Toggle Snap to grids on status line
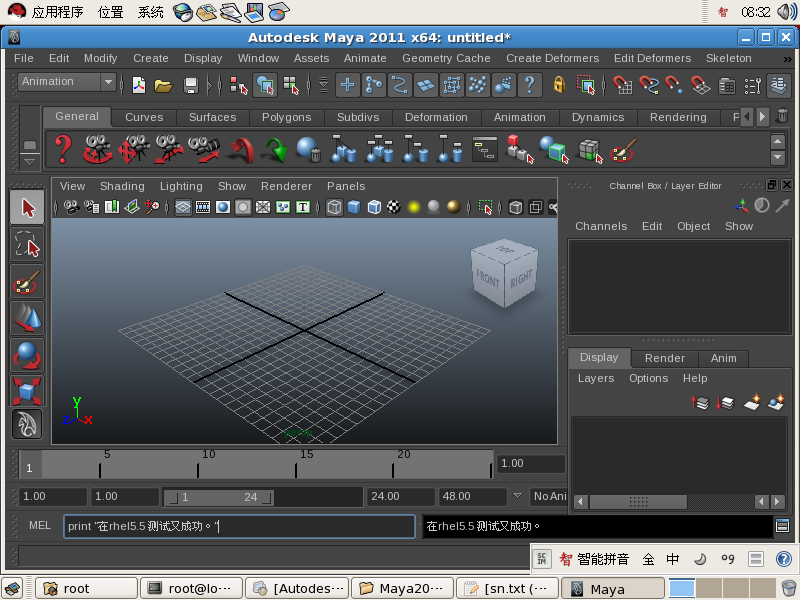The image size is (800, 600). click(622, 85)
